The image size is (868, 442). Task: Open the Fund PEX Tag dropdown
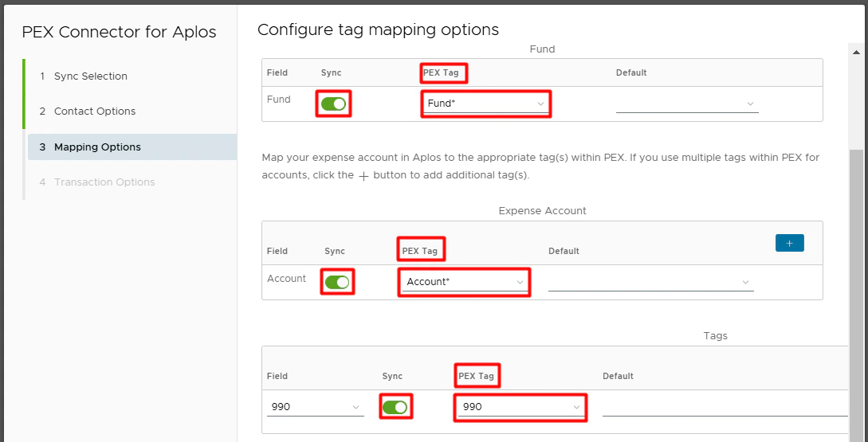tap(486, 104)
